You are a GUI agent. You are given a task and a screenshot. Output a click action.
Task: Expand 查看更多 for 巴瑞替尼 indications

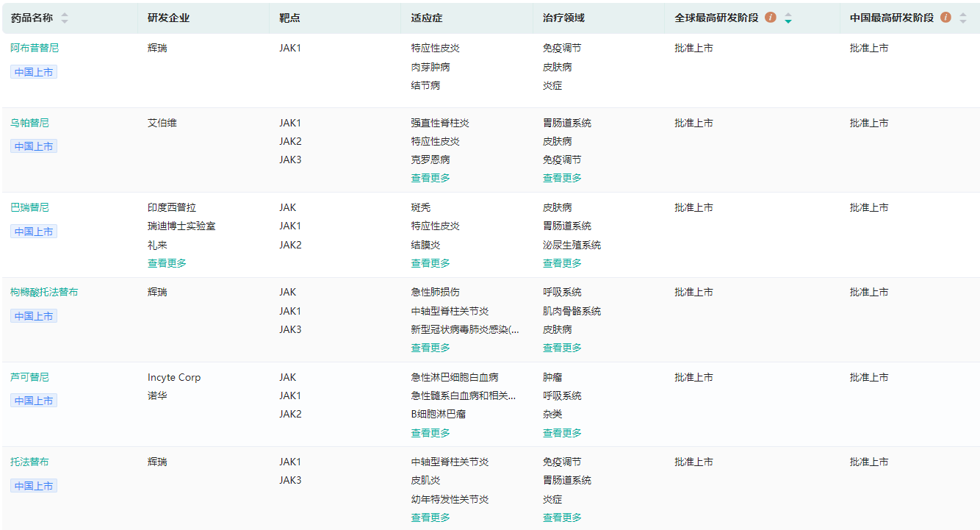click(430, 263)
